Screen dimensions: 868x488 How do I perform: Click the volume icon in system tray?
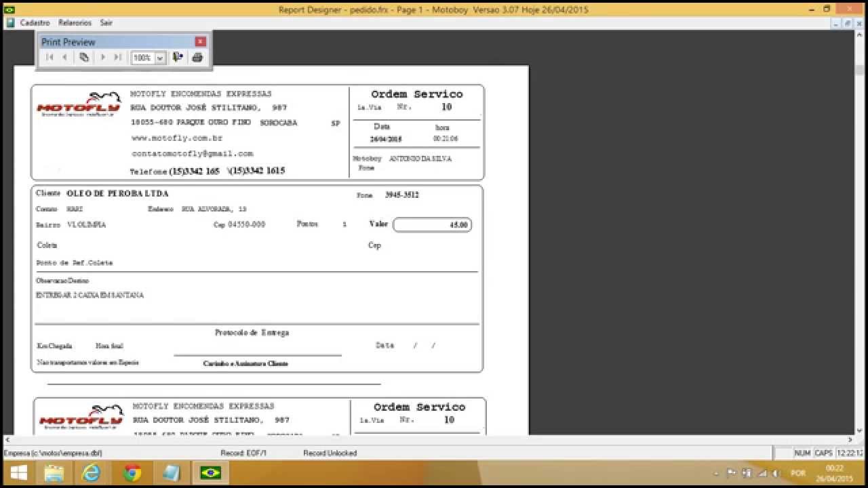776,473
